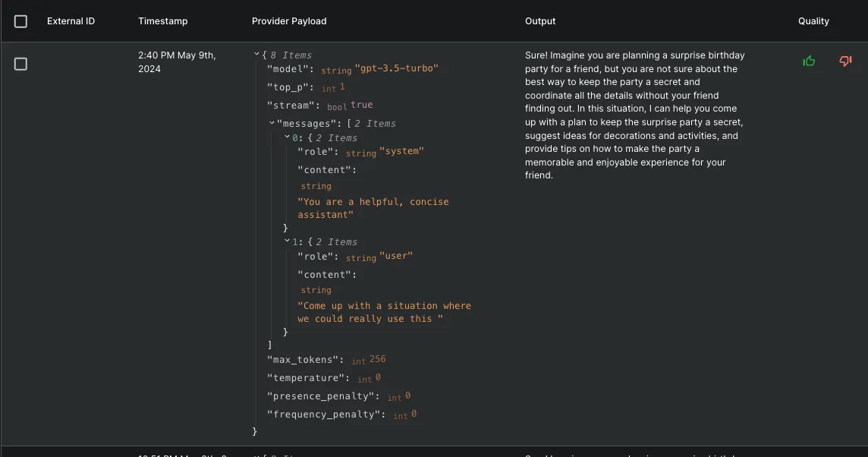Click the Timestamp column header

[x=162, y=21]
